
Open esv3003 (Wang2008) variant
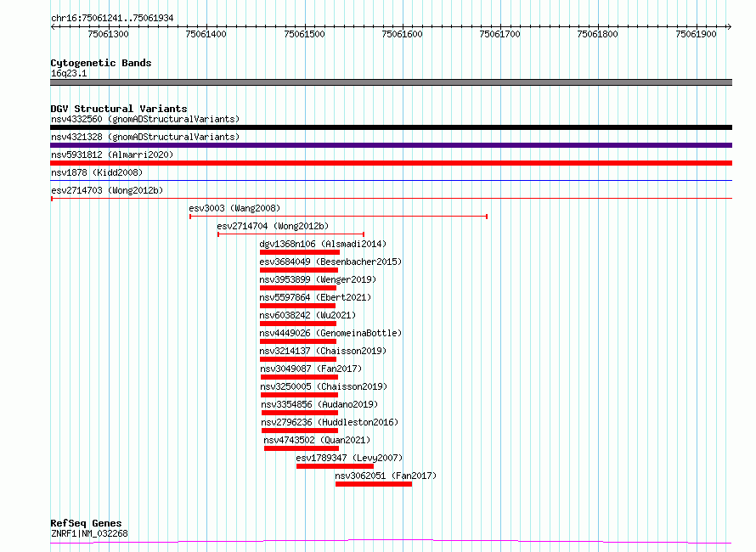pos(234,208)
